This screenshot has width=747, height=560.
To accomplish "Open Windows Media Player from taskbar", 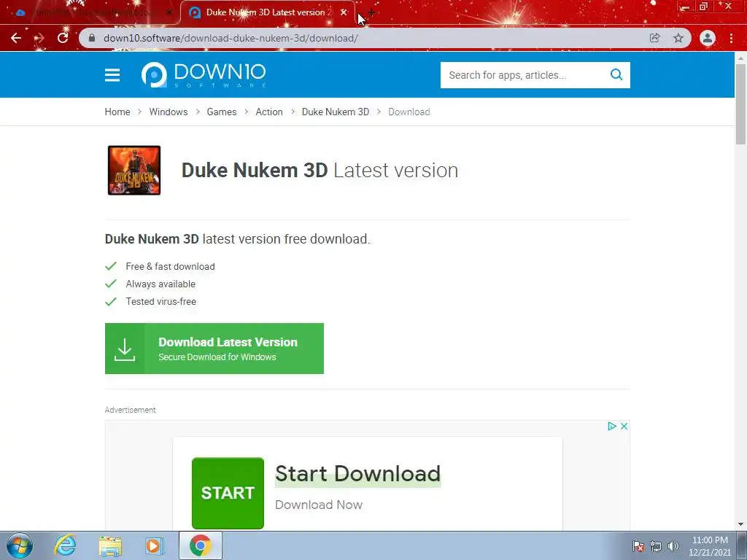I will coord(154,546).
